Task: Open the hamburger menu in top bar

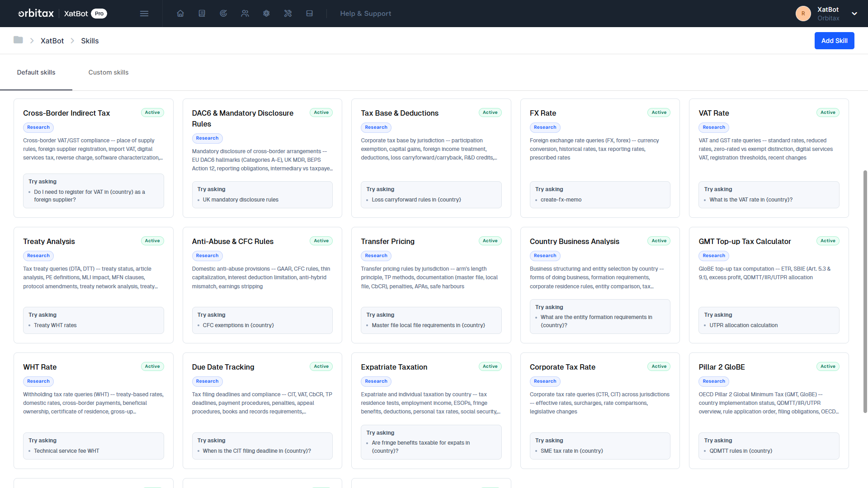Action: pyautogui.click(x=144, y=14)
